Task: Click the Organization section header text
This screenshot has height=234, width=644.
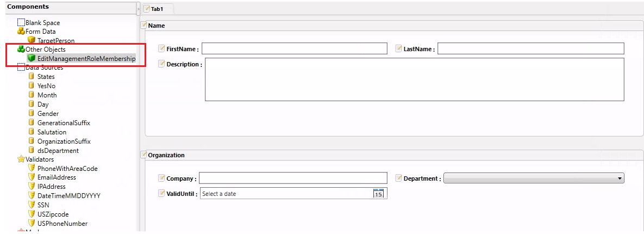Action: (x=166, y=155)
